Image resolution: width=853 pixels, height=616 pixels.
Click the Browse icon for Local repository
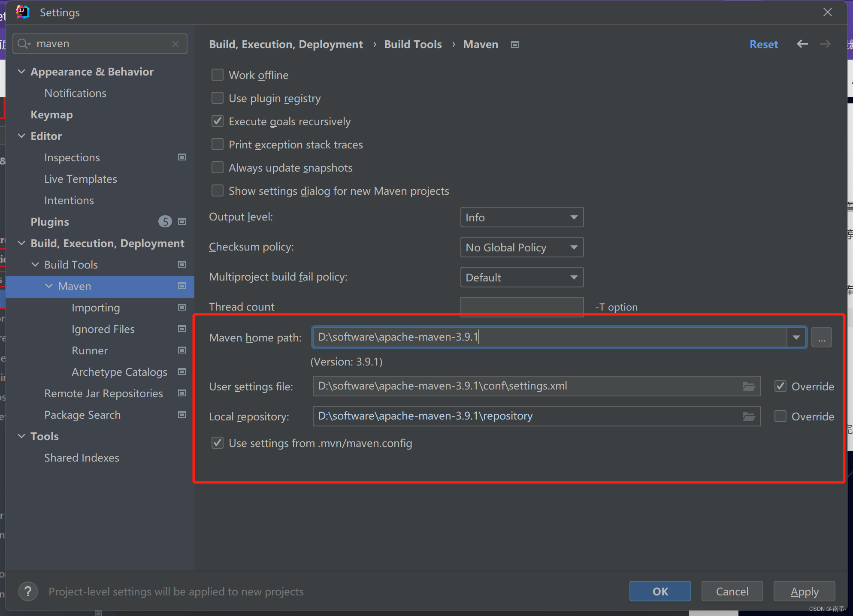click(749, 415)
